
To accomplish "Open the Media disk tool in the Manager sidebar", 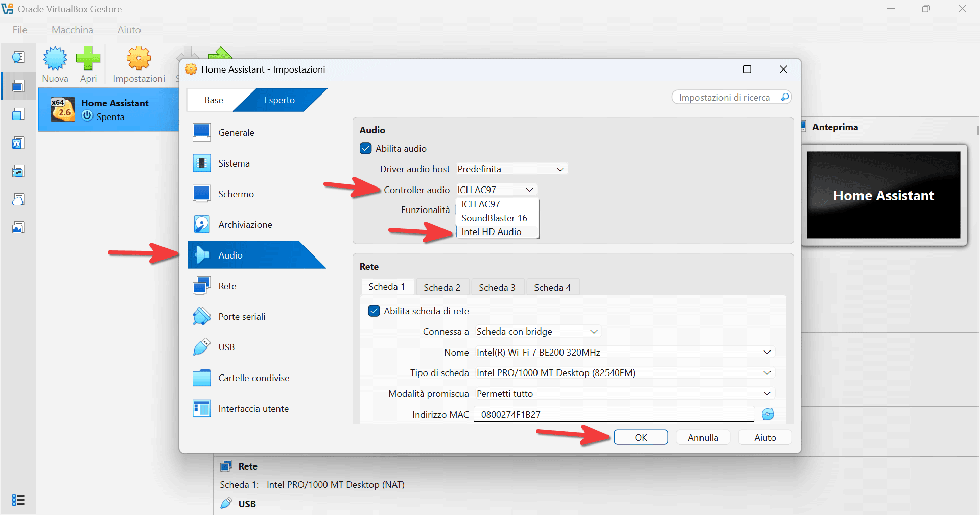I will 18,143.
